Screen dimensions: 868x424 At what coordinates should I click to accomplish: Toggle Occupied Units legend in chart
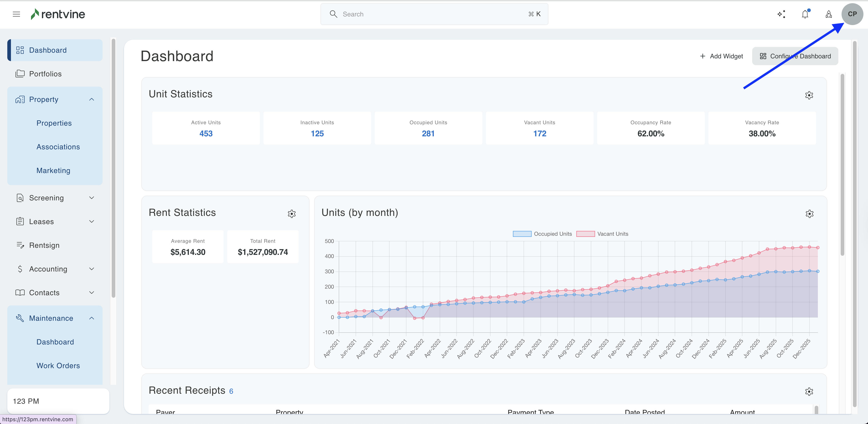coord(542,234)
